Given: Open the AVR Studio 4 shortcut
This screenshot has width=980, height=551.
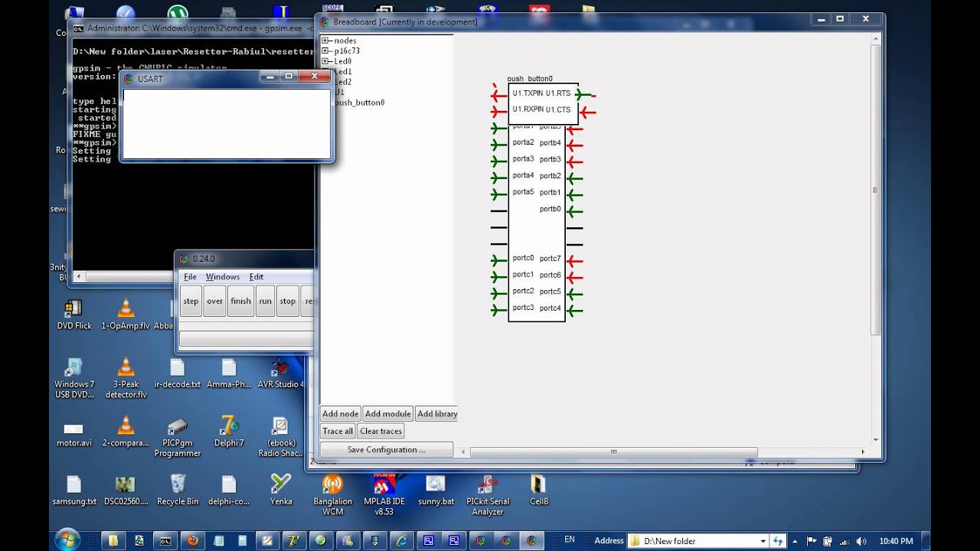Looking at the screenshot, I should (x=280, y=373).
